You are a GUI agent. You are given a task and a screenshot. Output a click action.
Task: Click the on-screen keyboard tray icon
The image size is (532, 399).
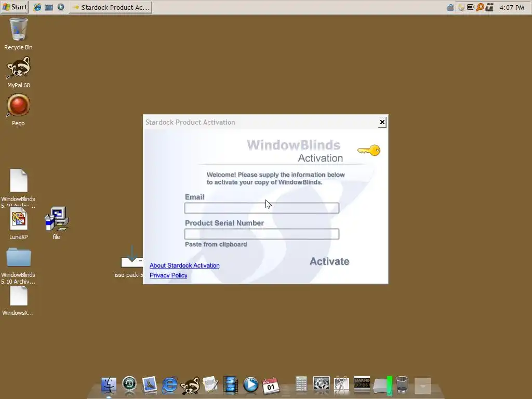click(x=450, y=7)
